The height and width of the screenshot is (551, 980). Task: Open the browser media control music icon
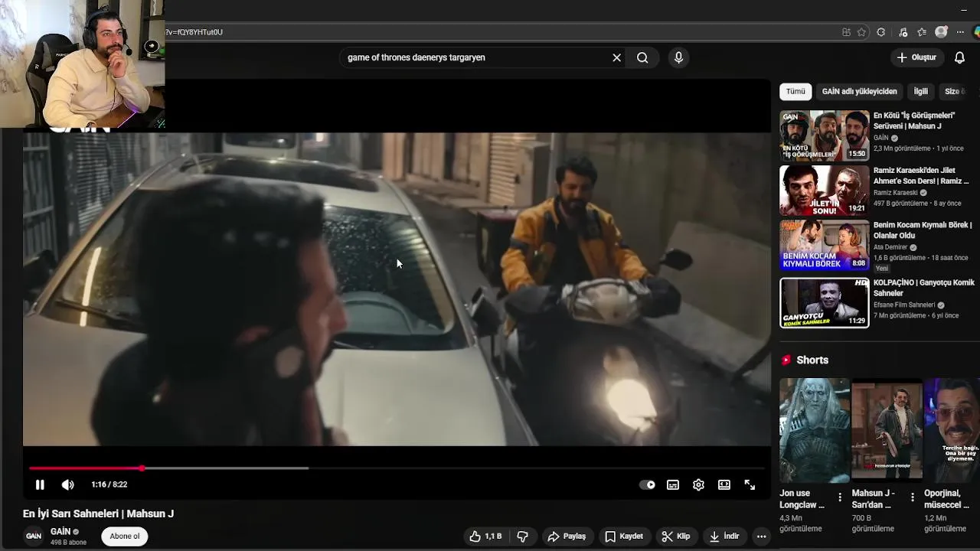(x=903, y=32)
